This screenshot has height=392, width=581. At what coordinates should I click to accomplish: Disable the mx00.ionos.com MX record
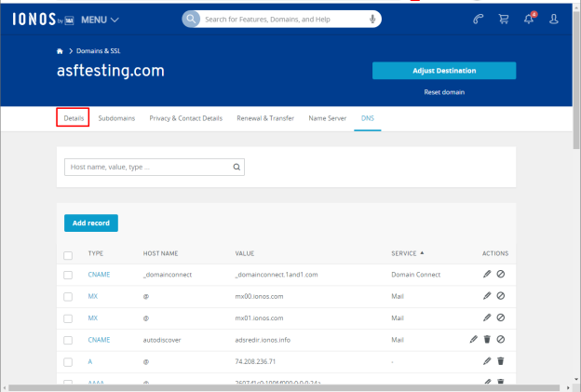coord(501,296)
